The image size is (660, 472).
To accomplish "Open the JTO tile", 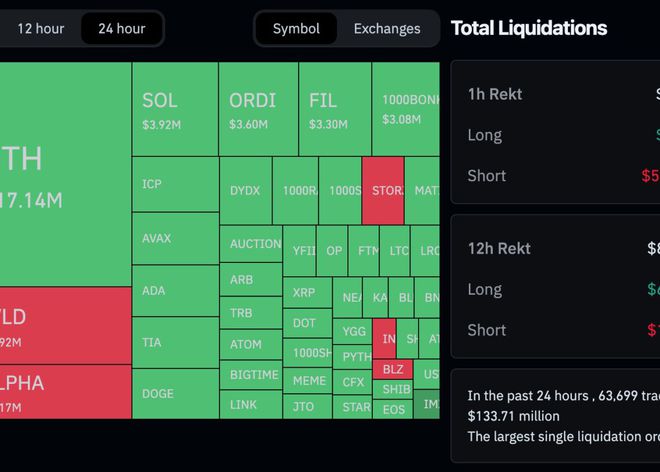I will [x=307, y=407].
